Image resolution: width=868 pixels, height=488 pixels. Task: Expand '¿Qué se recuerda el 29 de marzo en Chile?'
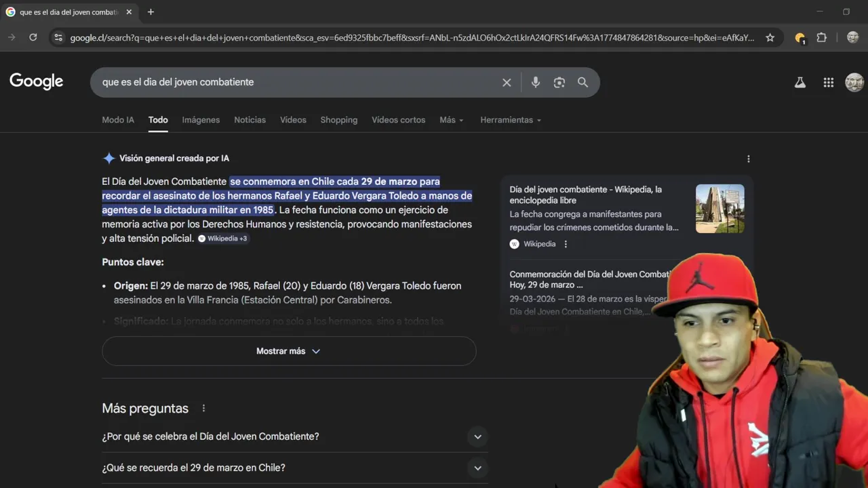294,468
